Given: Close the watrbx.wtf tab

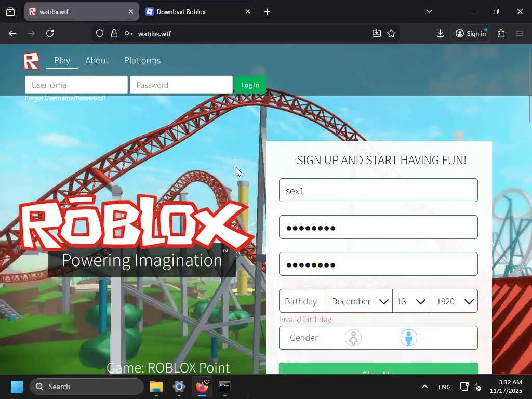Looking at the screenshot, I should point(130,11).
